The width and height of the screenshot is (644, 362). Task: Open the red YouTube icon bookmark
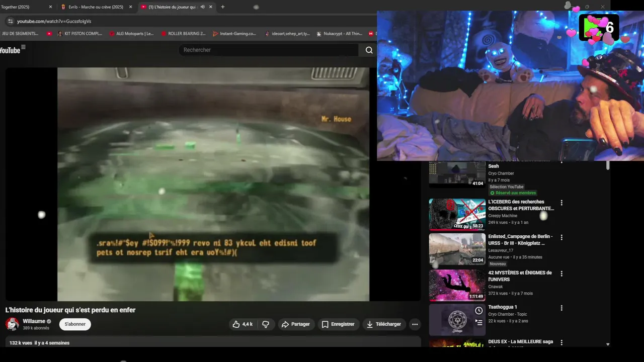point(49,34)
